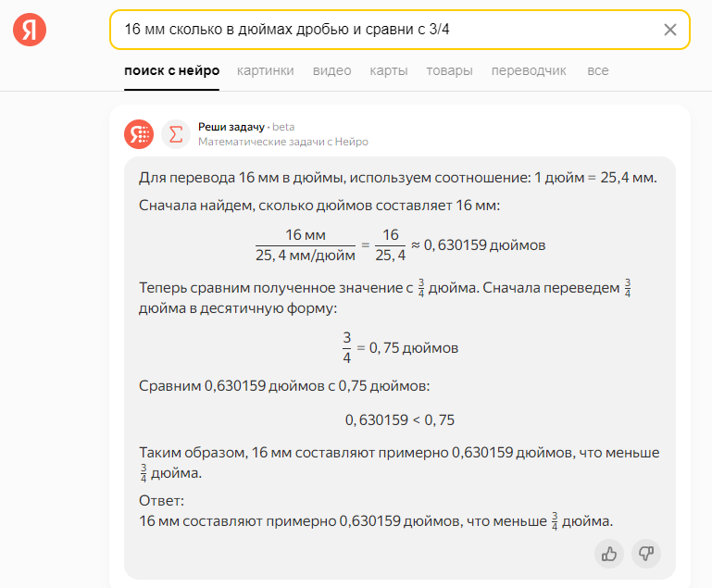Open the 'видео' tab
712x588 pixels.
(x=331, y=70)
